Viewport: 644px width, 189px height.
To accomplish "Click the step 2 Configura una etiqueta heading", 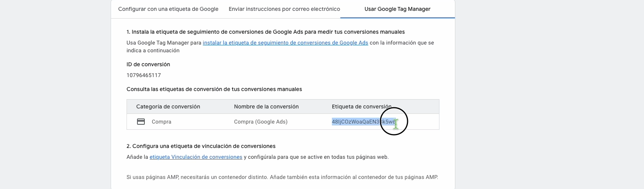I will point(201,146).
